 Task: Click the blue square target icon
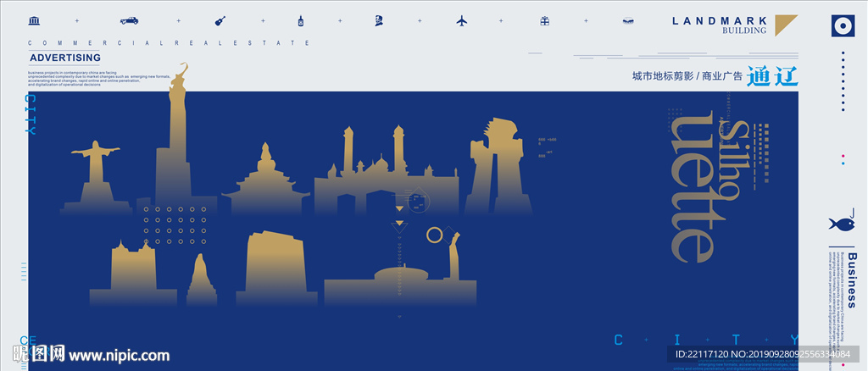[843, 25]
